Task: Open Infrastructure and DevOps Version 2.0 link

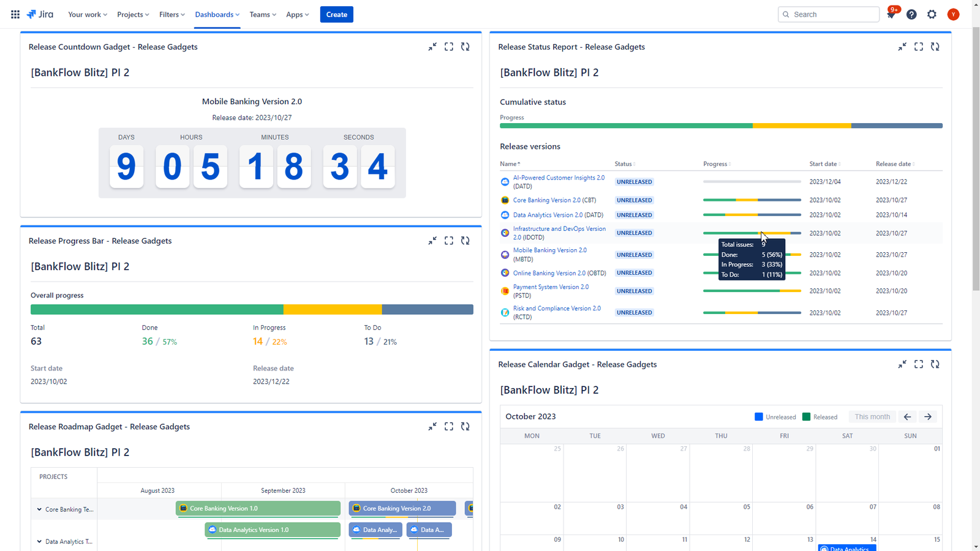Action: pyautogui.click(x=559, y=233)
